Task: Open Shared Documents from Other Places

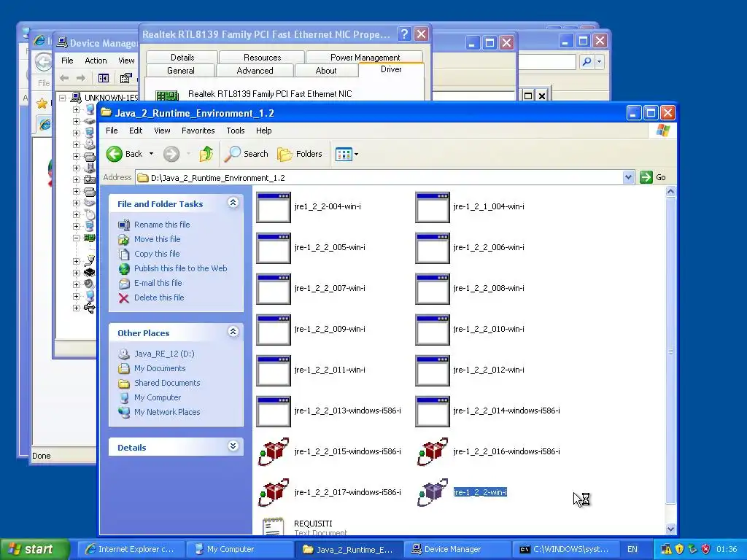Action: (x=167, y=383)
